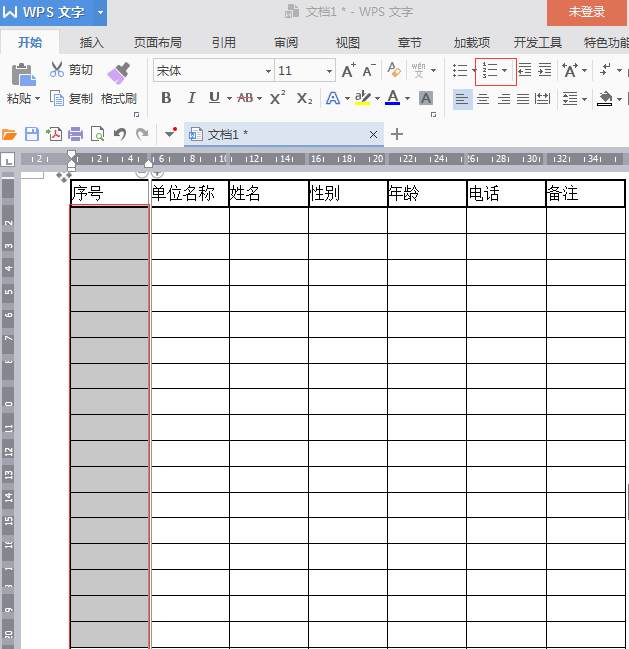The height and width of the screenshot is (649, 629).
Task: Switch to the 插入 ribbon tab
Action: tap(91, 43)
